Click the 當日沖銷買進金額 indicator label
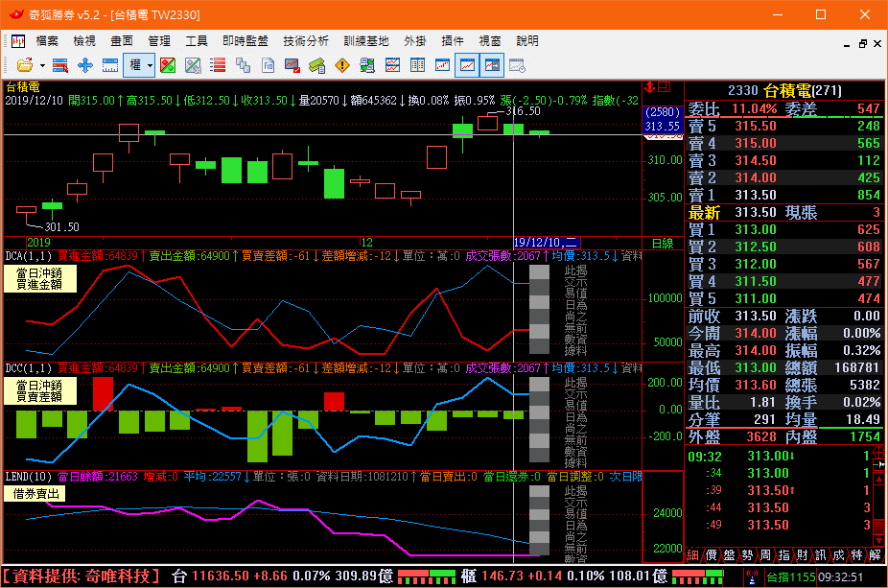Image resolution: width=888 pixels, height=588 pixels. [x=39, y=279]
